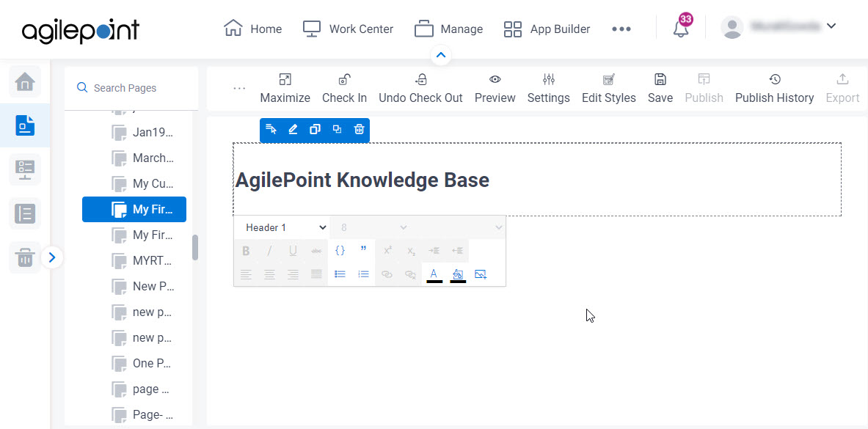This screenshot has height=429, width=868.
Task: Insert code block with curly braces icon
Action: [340, 251]
